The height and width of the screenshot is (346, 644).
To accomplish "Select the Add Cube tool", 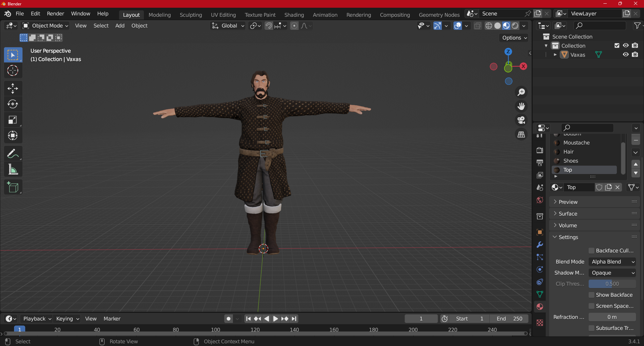I will 13,187.
